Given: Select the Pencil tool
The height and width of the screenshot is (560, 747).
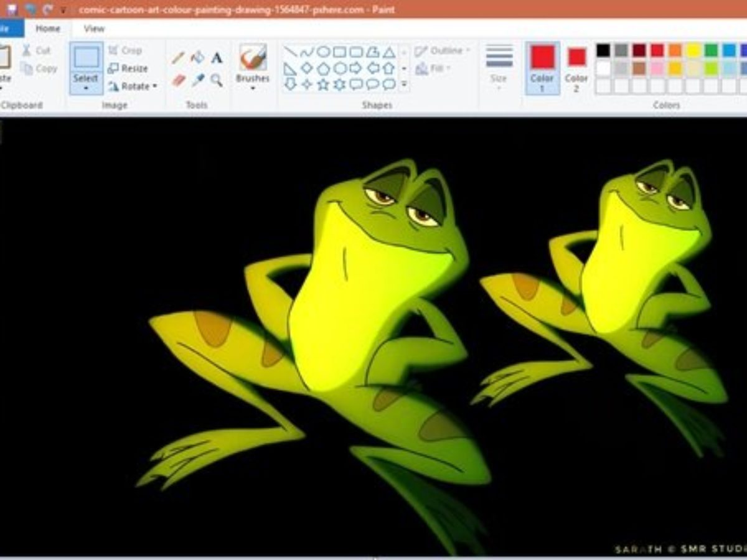Looking at the screenshot, I should pos(179,58).
